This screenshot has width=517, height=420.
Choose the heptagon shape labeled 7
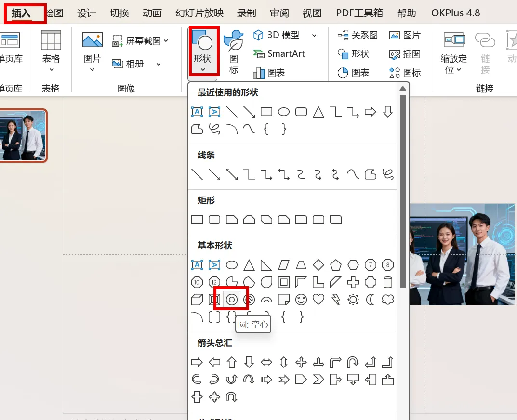coord(370,265)
